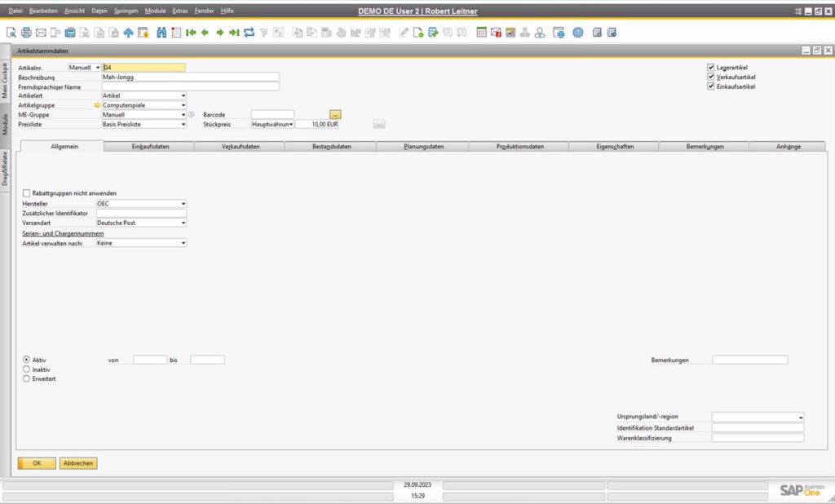835x504 pixels.
Task: Expand the Artikelgruppe Computerspiele dropdown
Action: tap(183, 105)
